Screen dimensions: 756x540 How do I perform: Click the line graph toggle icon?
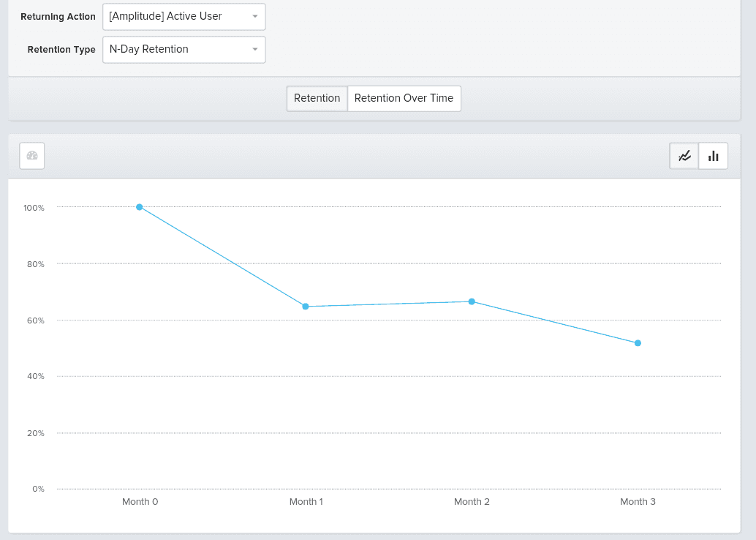click(684, 155)
